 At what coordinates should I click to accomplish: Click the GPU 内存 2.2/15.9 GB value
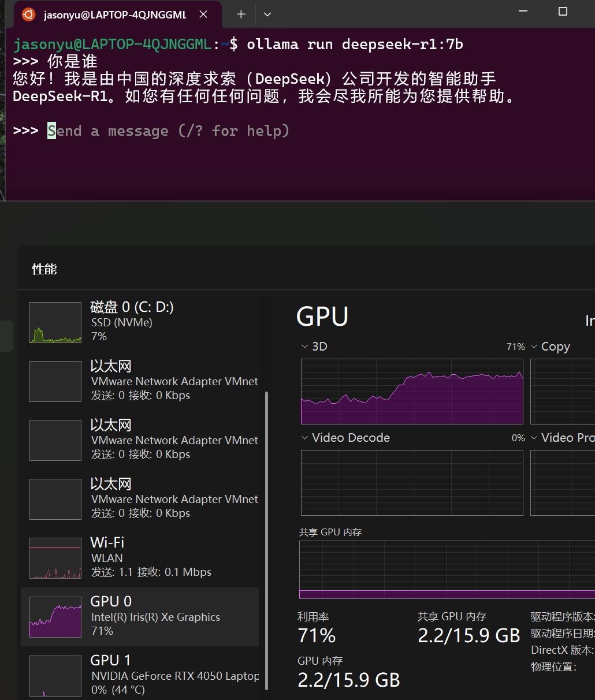pos(349,680)
